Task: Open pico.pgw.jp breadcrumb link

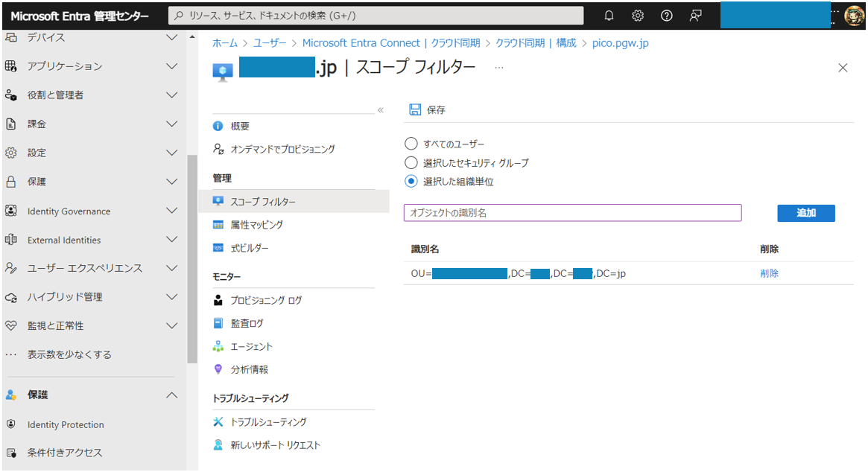Action: [x=620, y=43]
